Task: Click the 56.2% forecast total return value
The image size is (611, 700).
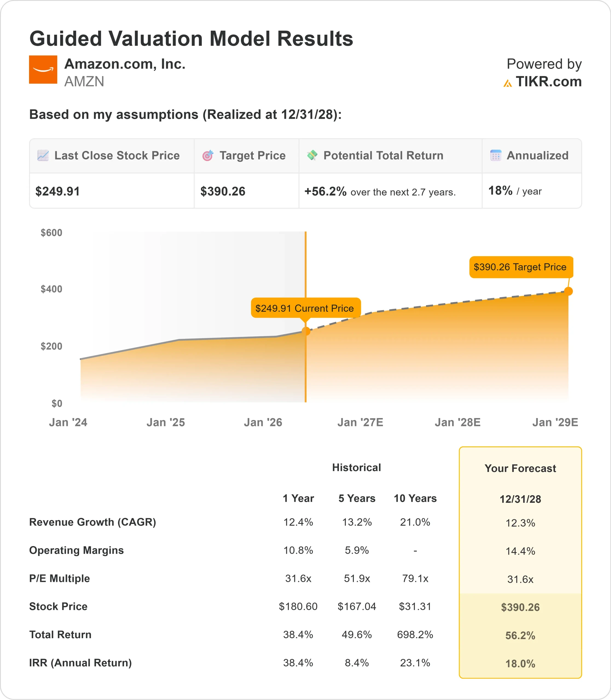Action: coord(520,635)
